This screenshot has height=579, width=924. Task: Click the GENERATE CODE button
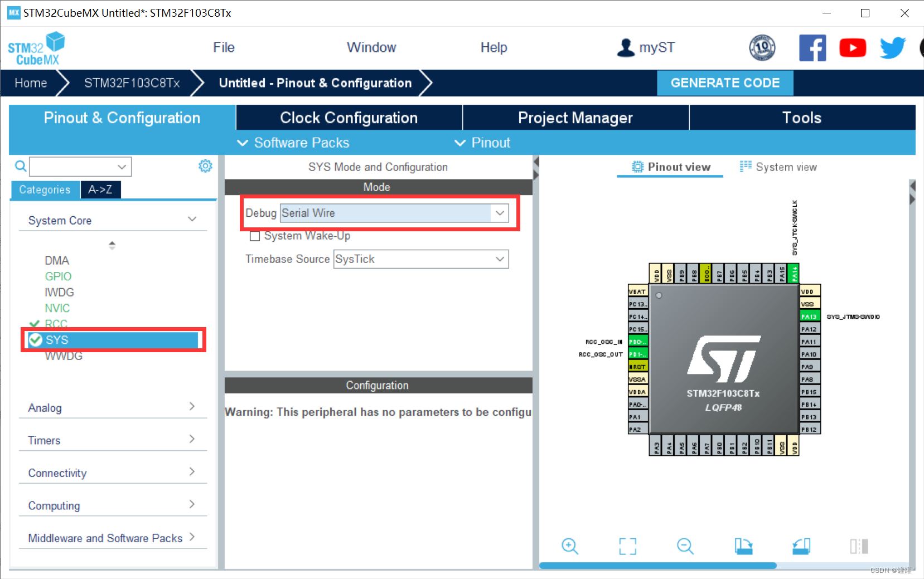click(725, 83)
